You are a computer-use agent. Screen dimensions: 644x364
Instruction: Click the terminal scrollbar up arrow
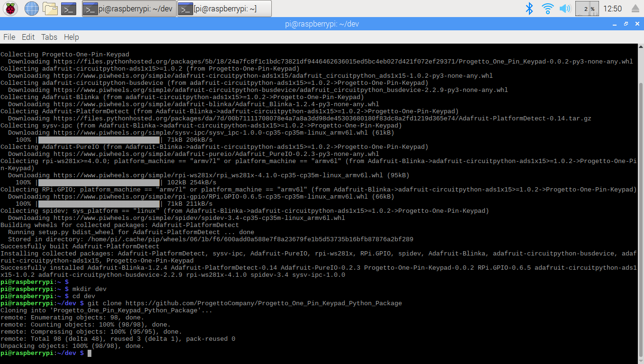(x=640, y=47)
